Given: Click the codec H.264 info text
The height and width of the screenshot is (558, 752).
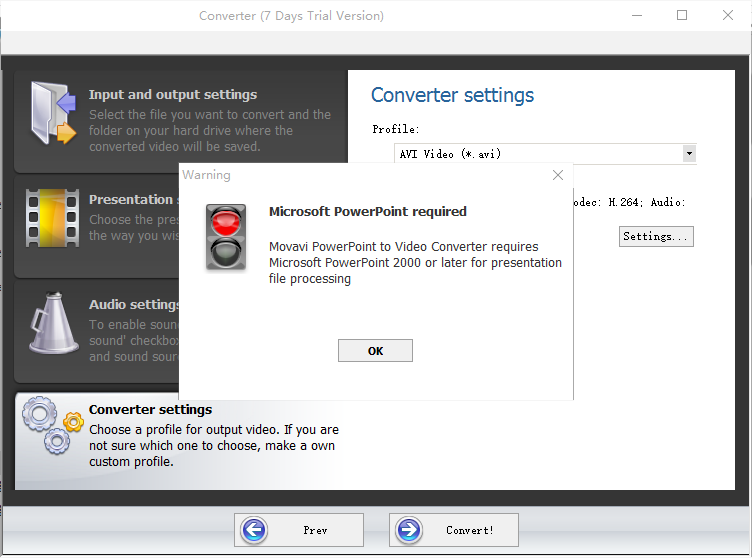Looking at the screenshot, I should pyautogui.click(x=629, y=202).
